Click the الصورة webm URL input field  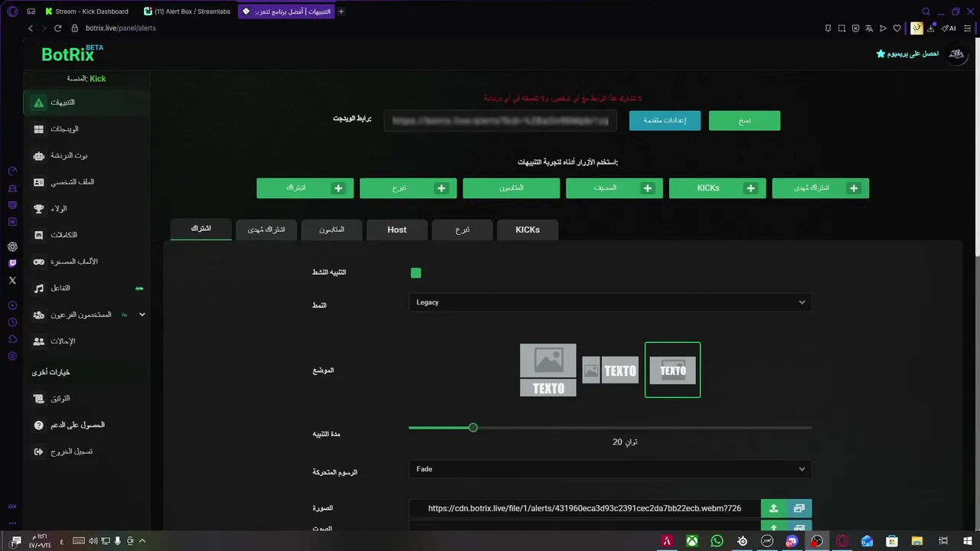point(585,508)
